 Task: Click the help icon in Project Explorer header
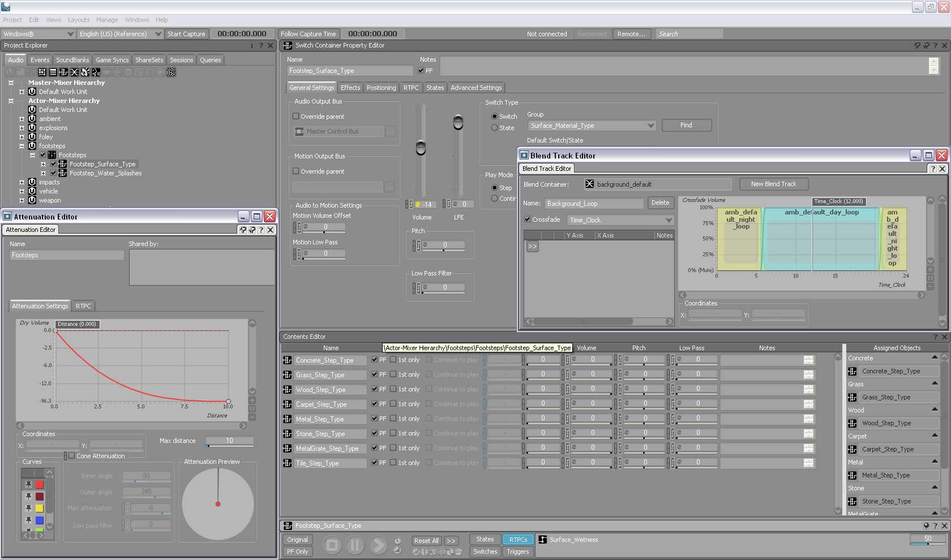click(261, 46)
